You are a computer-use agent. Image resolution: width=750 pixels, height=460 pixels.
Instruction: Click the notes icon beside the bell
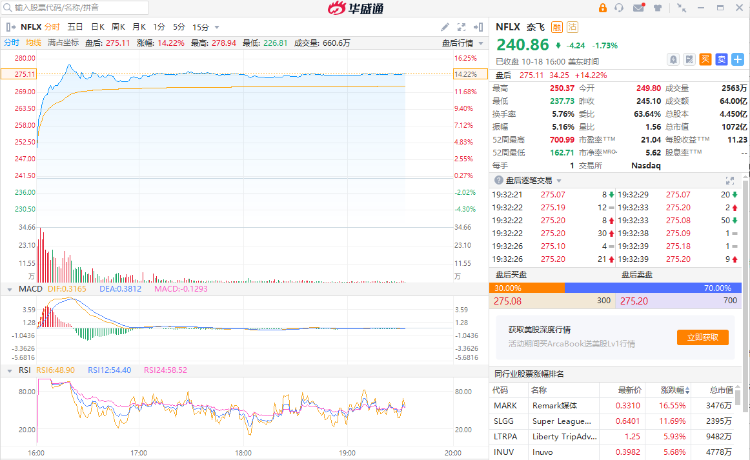[x=689, y=60]
